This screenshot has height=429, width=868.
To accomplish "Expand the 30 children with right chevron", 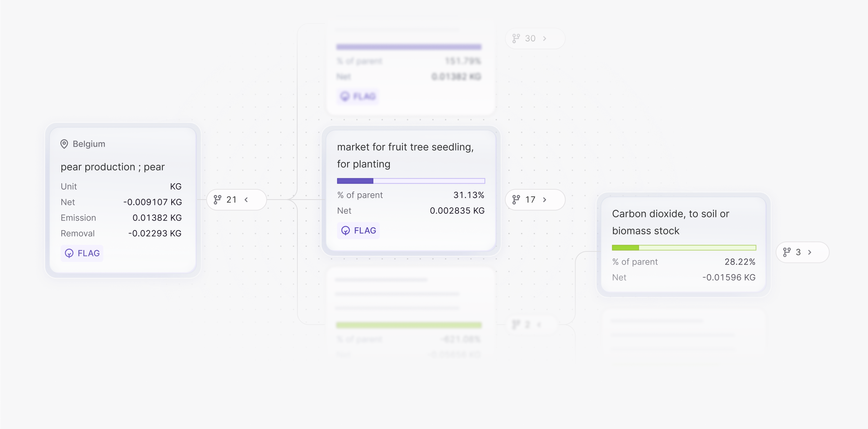I will pyautogui.click(x=545, y=38).
